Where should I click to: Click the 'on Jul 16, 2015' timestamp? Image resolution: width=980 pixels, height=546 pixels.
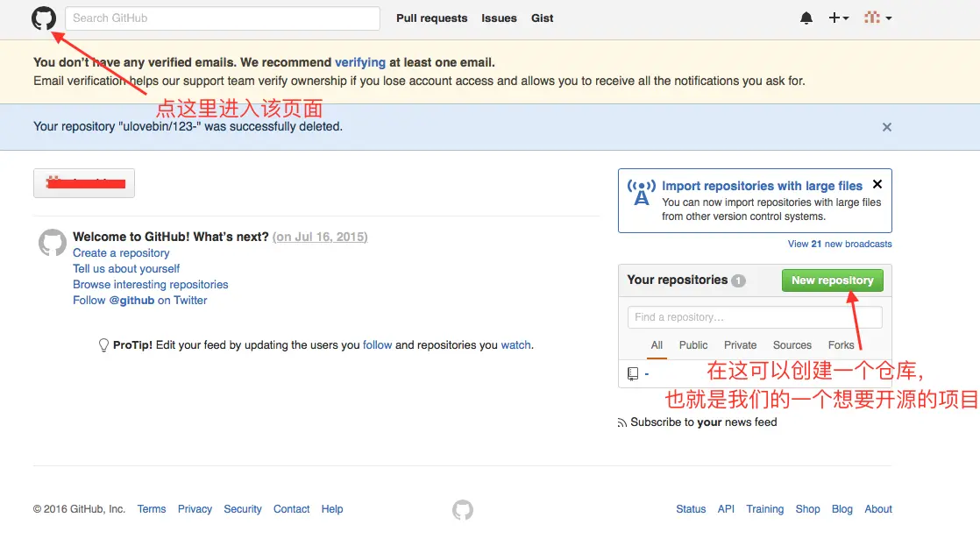click(x=320, y=237)
